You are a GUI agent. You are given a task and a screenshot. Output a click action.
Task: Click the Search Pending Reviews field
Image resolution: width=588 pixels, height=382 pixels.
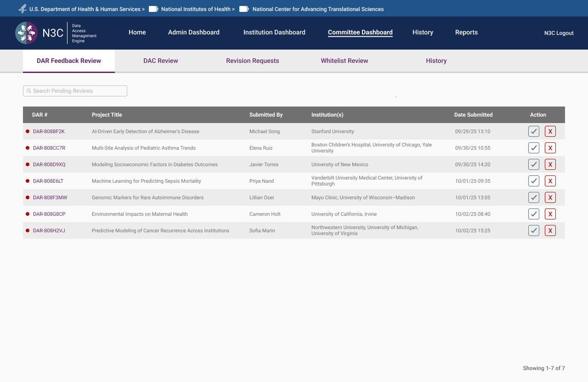tap(75, 91)
